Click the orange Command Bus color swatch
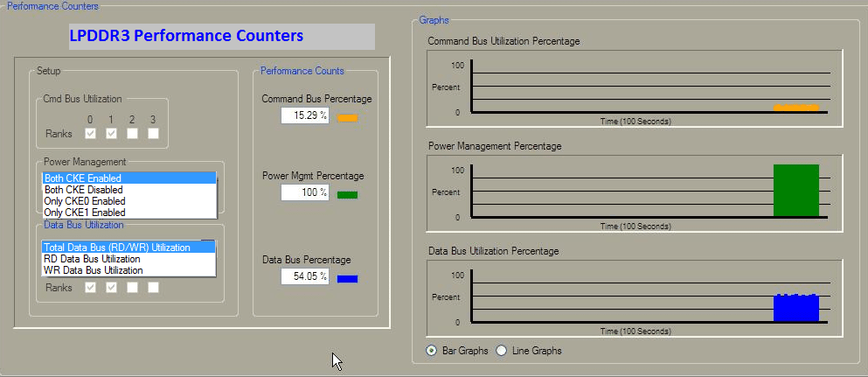 [x=347, y=117]
